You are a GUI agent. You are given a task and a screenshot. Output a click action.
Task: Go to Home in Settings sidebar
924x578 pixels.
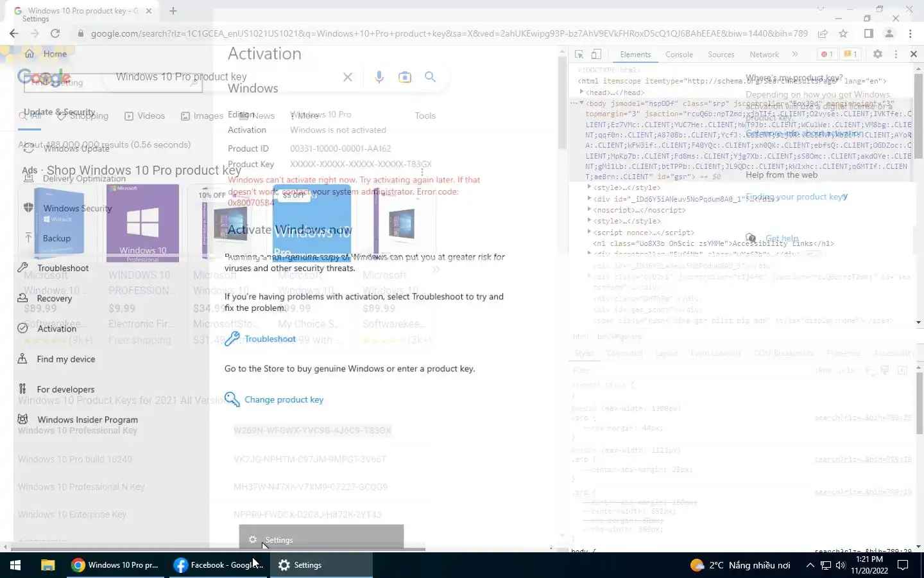coord(45,54)
